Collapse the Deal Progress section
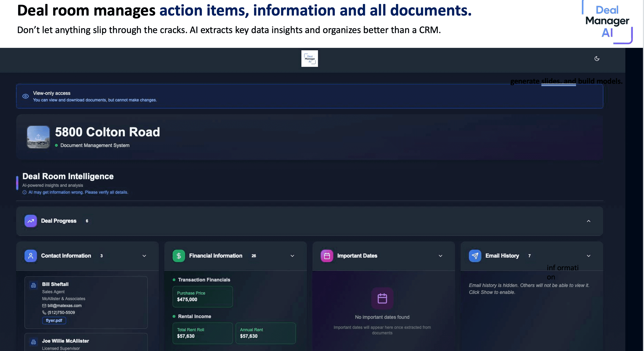The width and height of the screenshot is (644, 351). pyautogui.click(x=588, y=221)
